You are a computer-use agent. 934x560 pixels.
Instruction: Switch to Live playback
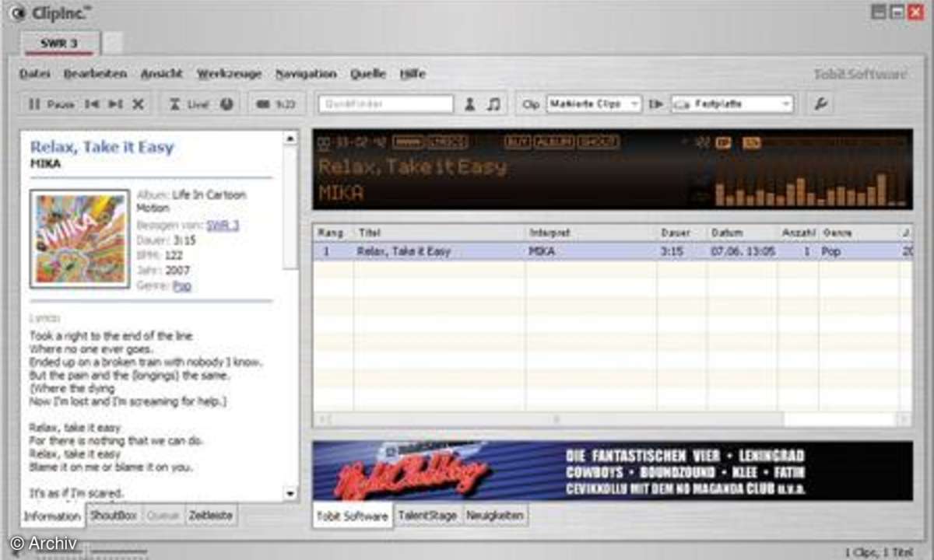191,104
